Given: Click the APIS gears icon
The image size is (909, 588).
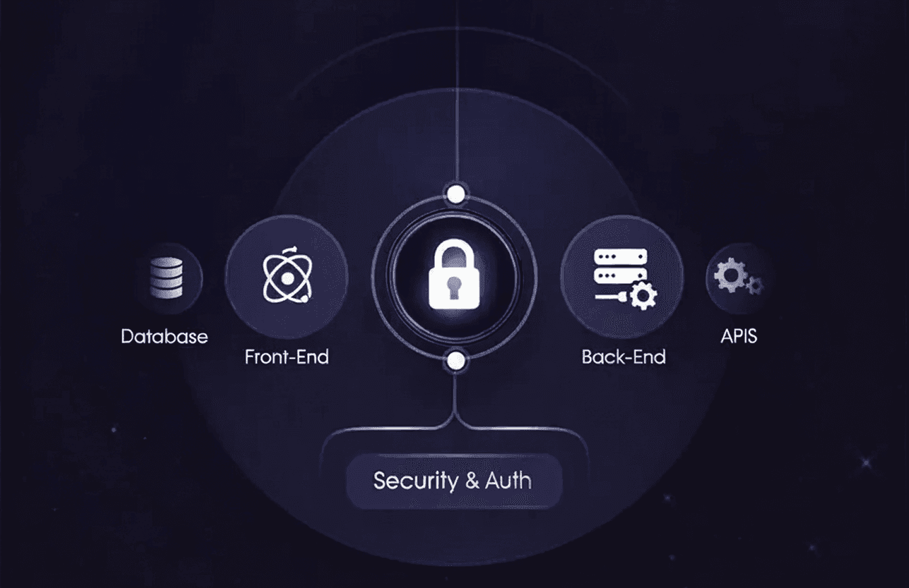Looking at the screenshot, I should point(739,278).
